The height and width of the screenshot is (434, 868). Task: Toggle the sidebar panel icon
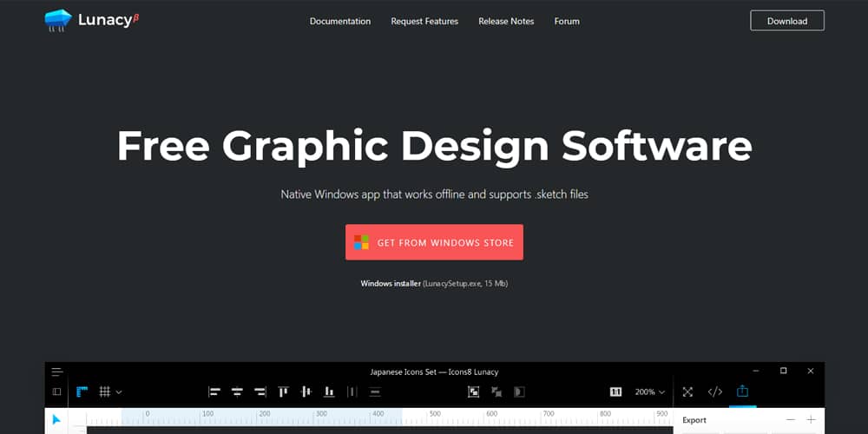[57, 391]
